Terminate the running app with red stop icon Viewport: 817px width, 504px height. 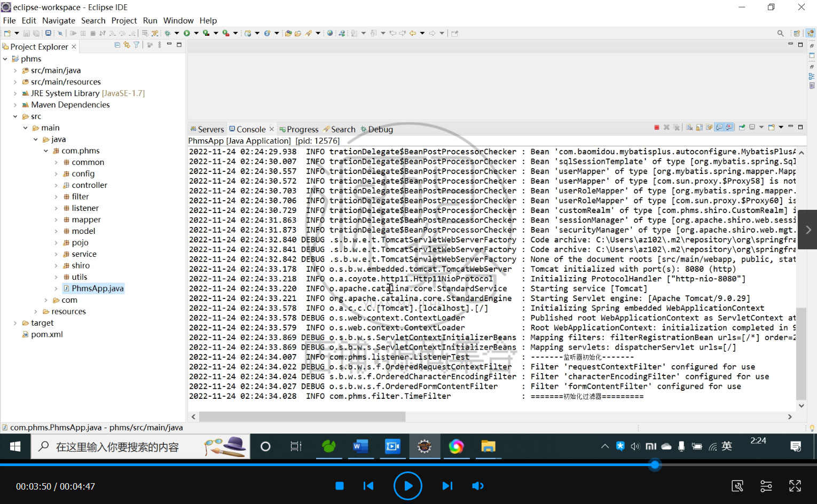tap(657, 127)
